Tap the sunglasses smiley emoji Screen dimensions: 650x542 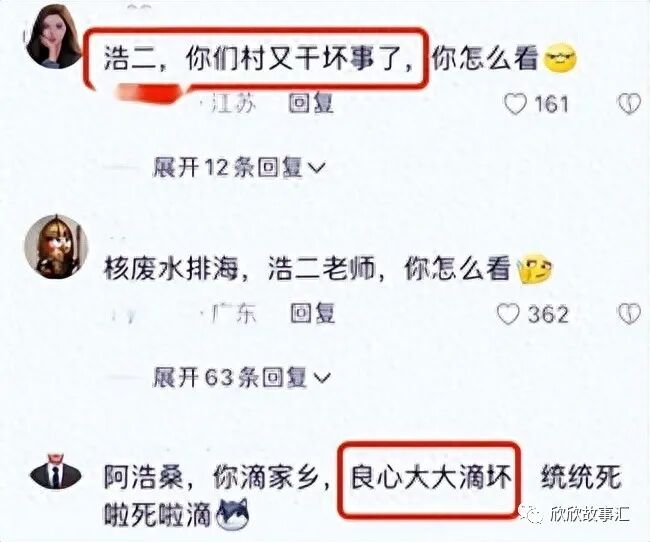click(560, 59)
